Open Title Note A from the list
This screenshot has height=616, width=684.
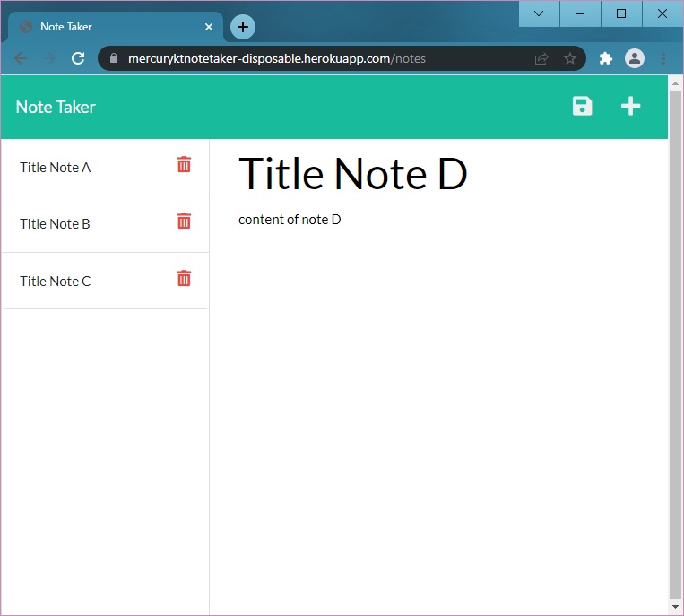point(55,168)
